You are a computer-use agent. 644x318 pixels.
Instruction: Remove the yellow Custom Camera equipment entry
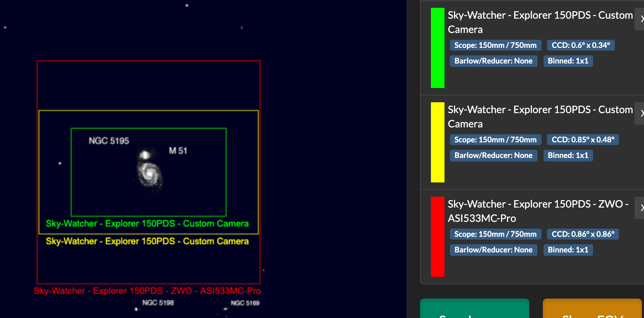[640, 113]
